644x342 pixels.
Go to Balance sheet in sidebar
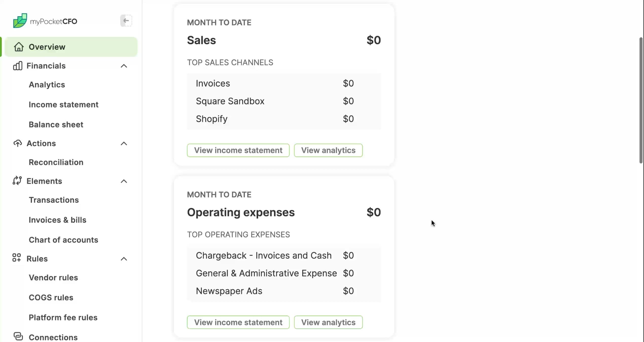coord(56,125)
